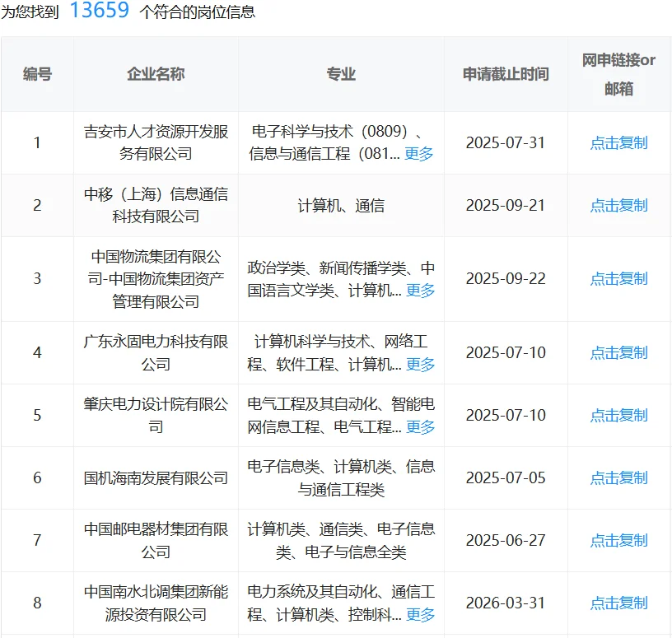Show 更多 for 电气工程及其自动化 majors

[421, 427]
